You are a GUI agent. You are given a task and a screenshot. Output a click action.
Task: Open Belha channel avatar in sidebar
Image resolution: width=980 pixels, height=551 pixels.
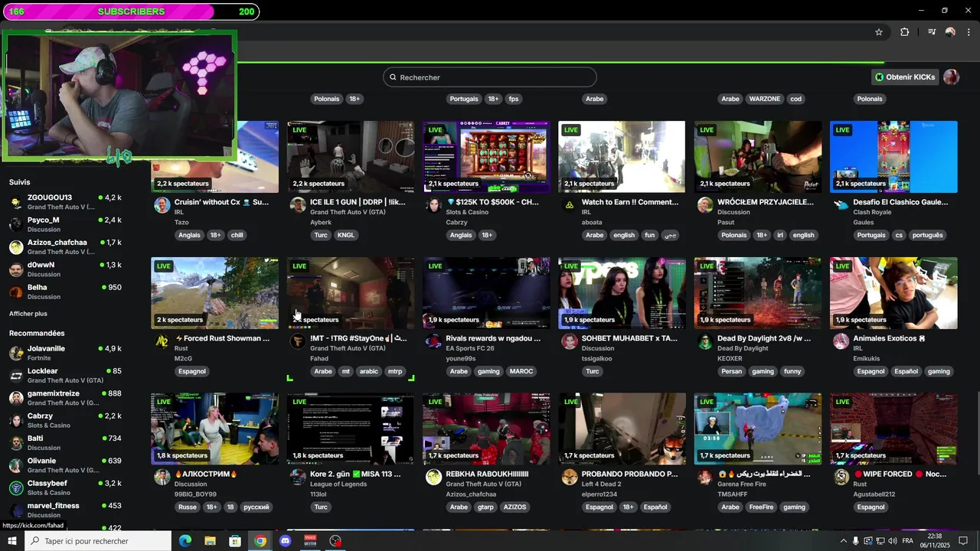[x=16, y=292]
